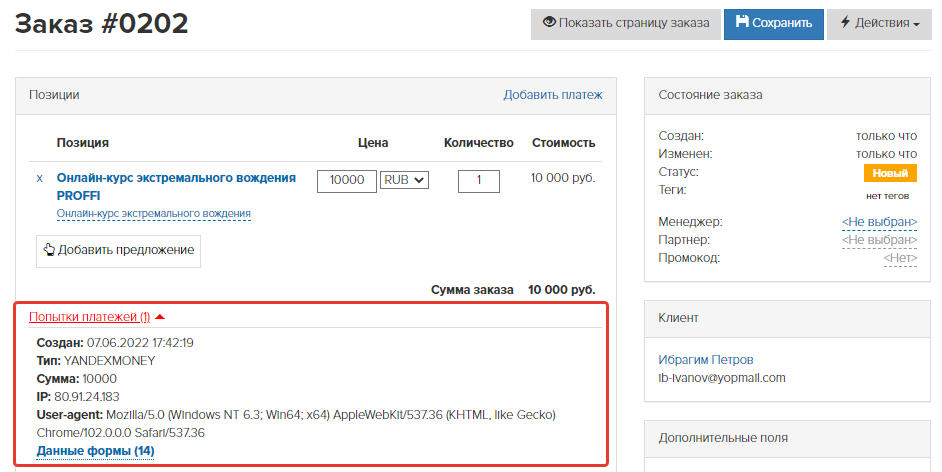Screen dimensions: 942x472
Task: Click the Дополнительные поля panel header
Action: tap(787, 439)
